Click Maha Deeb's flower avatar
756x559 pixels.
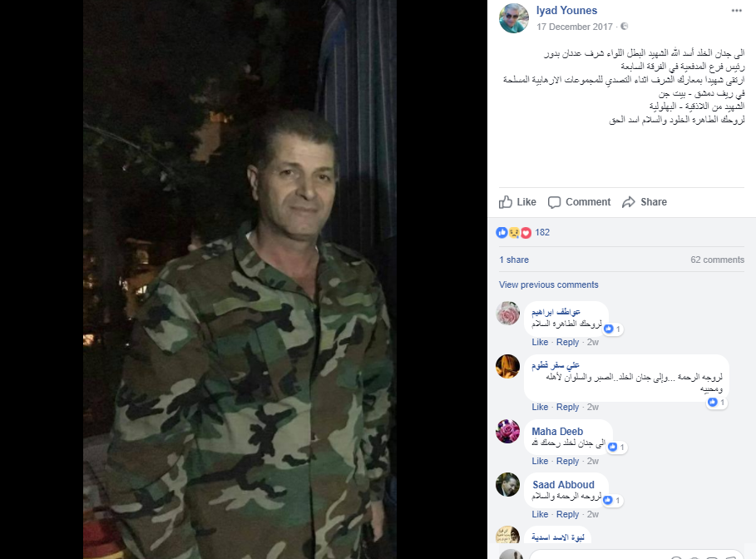point(507,431)
